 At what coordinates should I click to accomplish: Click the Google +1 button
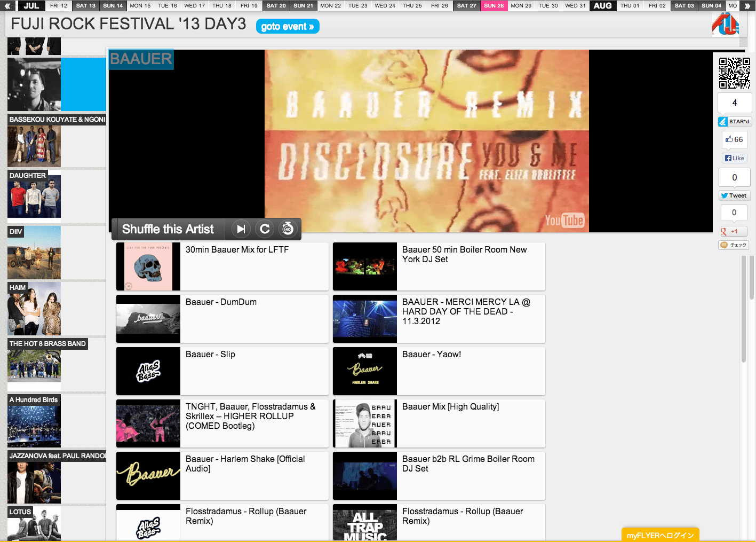click(734, 231)
